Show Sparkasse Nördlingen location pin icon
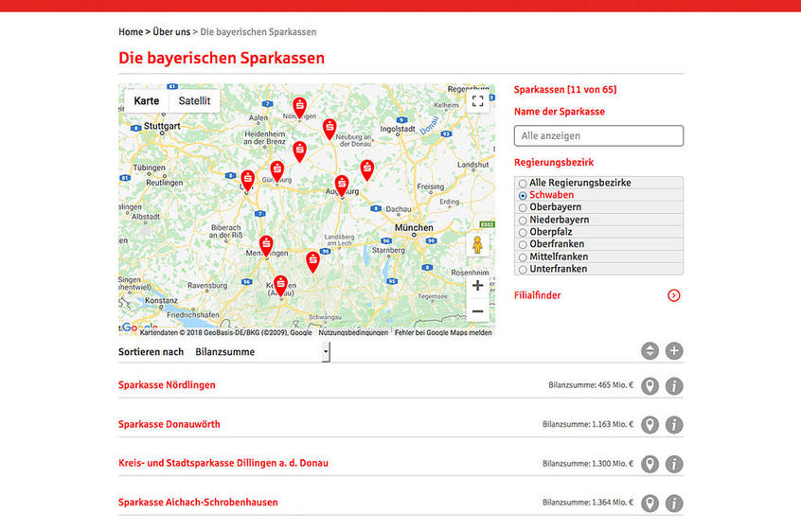The width and height of the screenshot is (801, 532). pos(650,386)
